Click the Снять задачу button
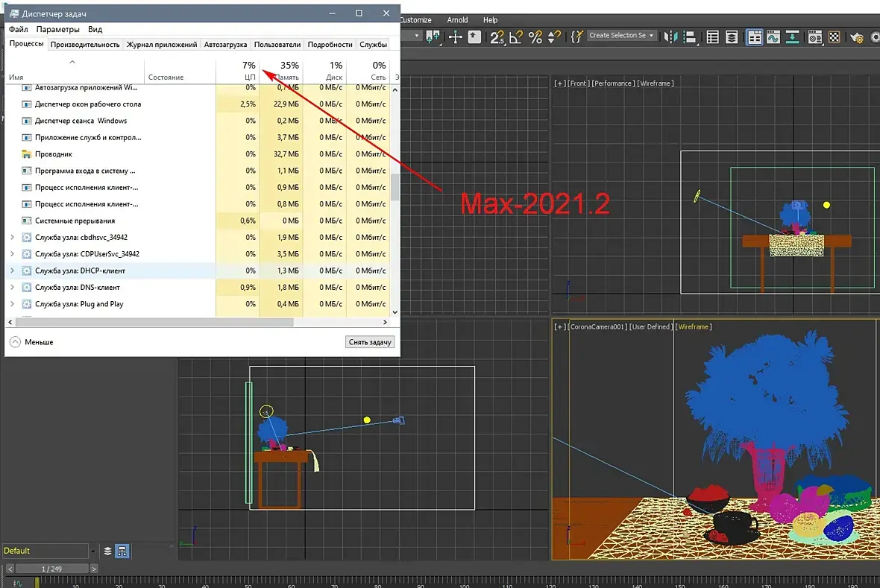880x588 pixels. tap(370, 342)
